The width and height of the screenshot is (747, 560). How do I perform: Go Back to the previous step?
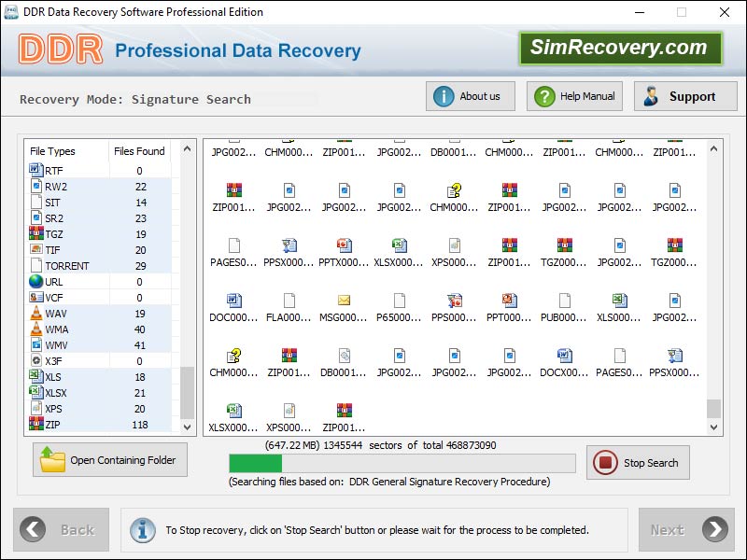tap(61, 529)
